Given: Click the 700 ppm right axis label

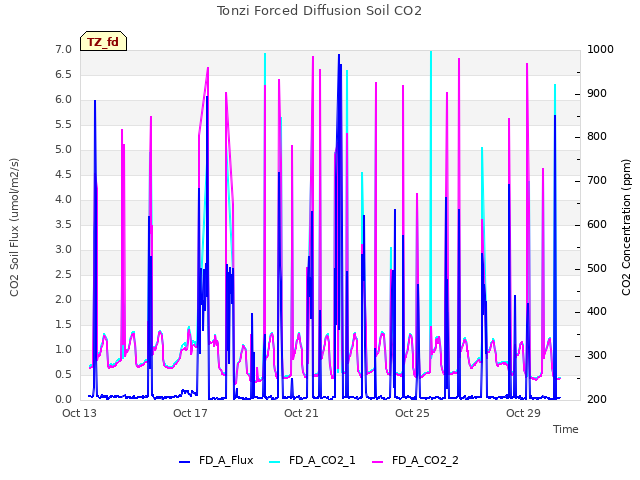Looking at the screenshot, I should coord(597,181).
